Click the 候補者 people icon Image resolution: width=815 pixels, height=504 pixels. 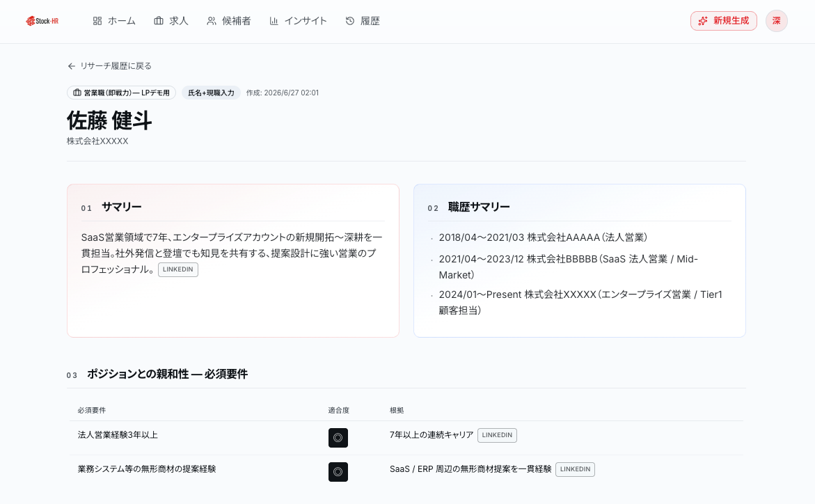click(212, 21)
